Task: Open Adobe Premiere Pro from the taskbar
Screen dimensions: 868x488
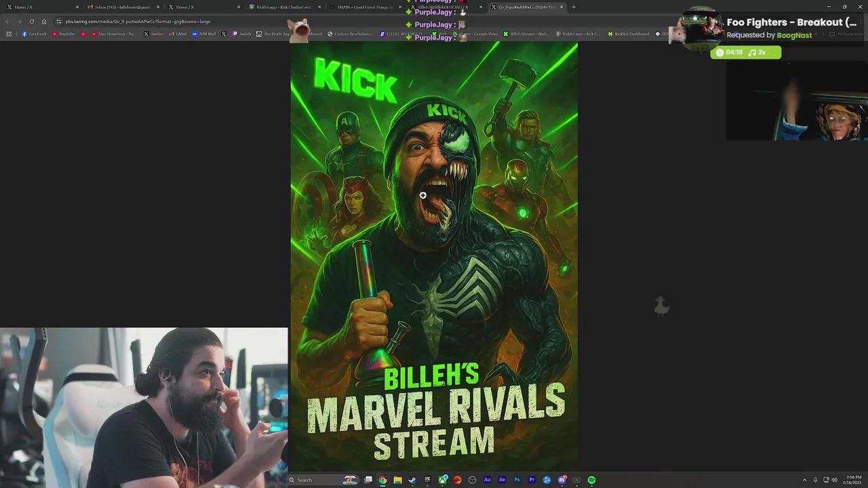Action: (532, 480)
